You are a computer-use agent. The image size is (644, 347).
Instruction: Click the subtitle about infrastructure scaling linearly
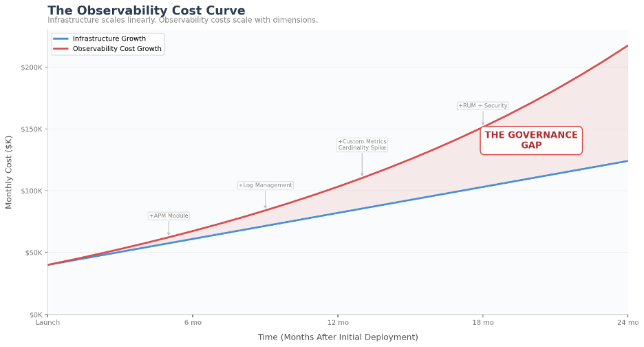(x=182, y=20)
